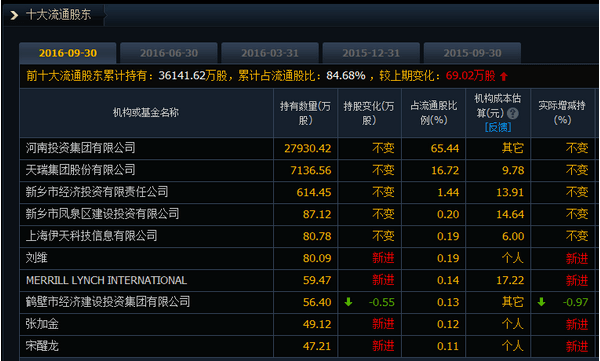Switch to the 2016-03-31 tab
Viewport: 600px width, 361px height.
coord(270,53)
